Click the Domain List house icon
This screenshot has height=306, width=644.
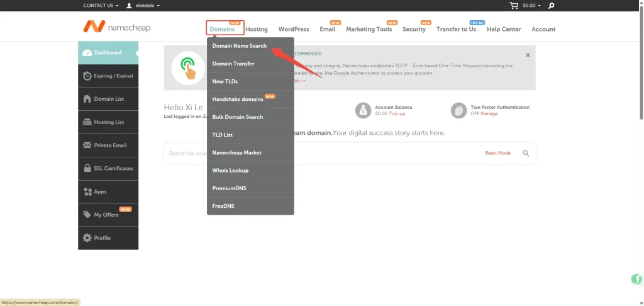(x=87, y=99)
